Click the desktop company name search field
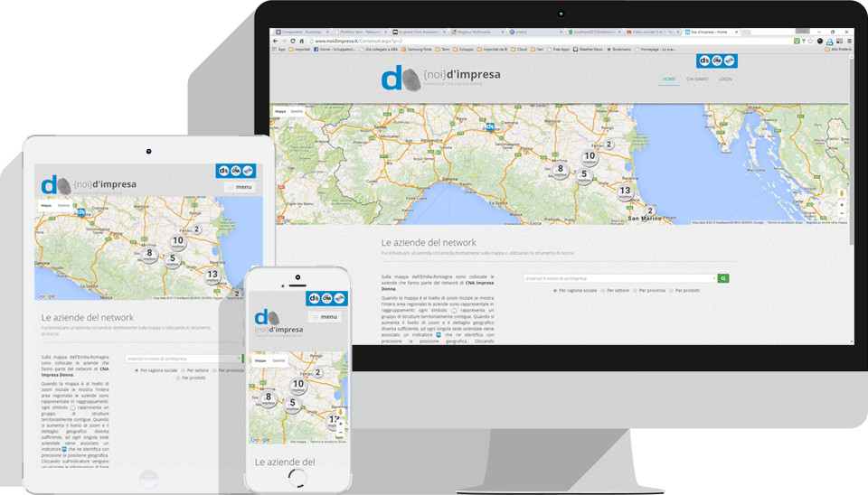The image size is (868, 495). 618,279
